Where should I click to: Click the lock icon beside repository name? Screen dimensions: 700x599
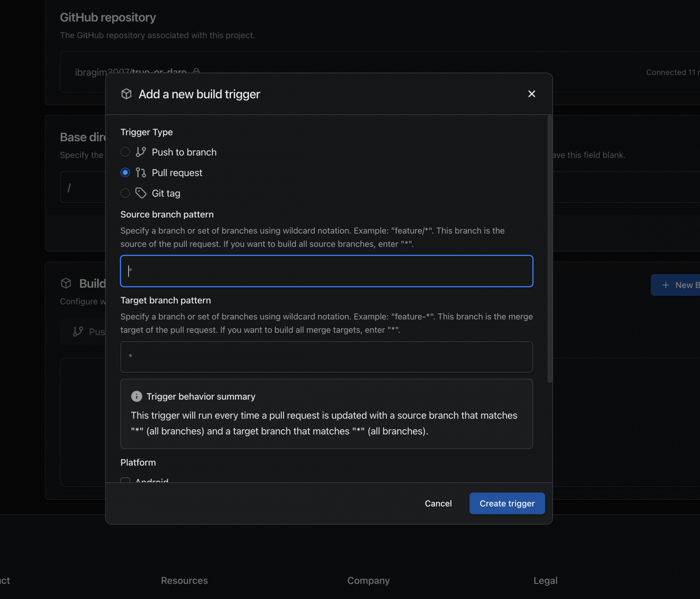click(x=196, y=71)
